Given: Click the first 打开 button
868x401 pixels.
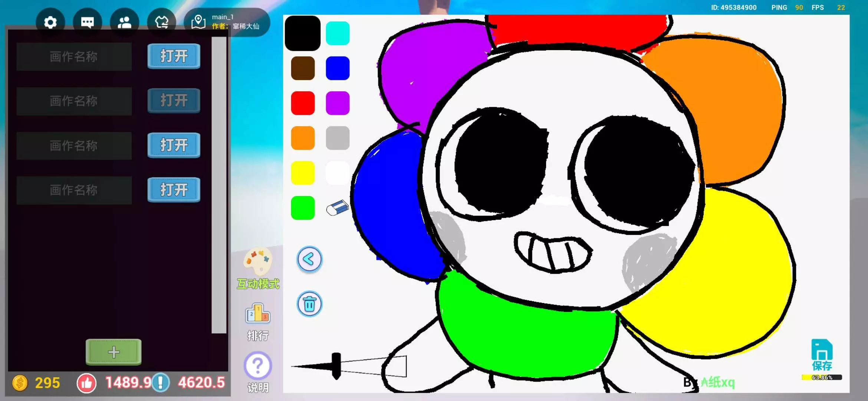Looking at the screenshot, I should pos(174,56).
